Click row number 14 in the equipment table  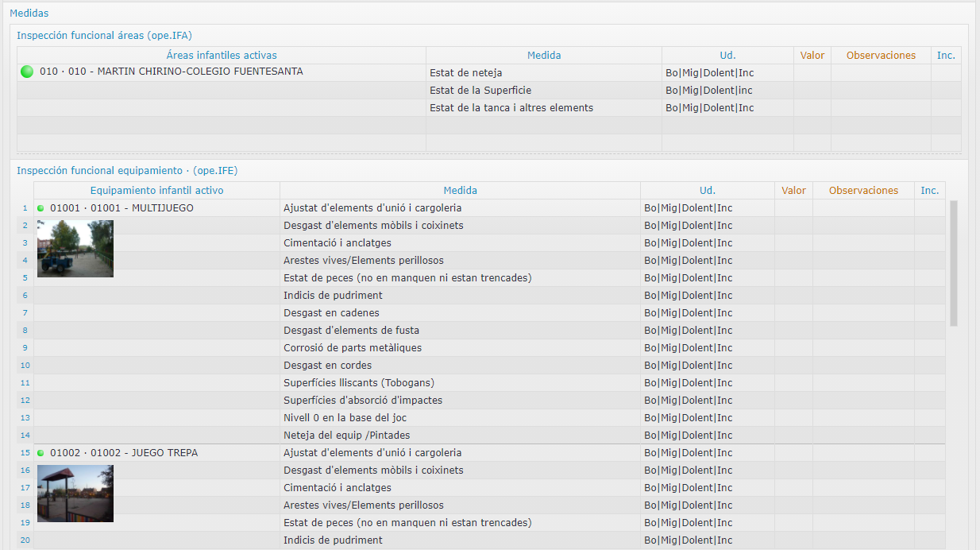click(25, 436)
